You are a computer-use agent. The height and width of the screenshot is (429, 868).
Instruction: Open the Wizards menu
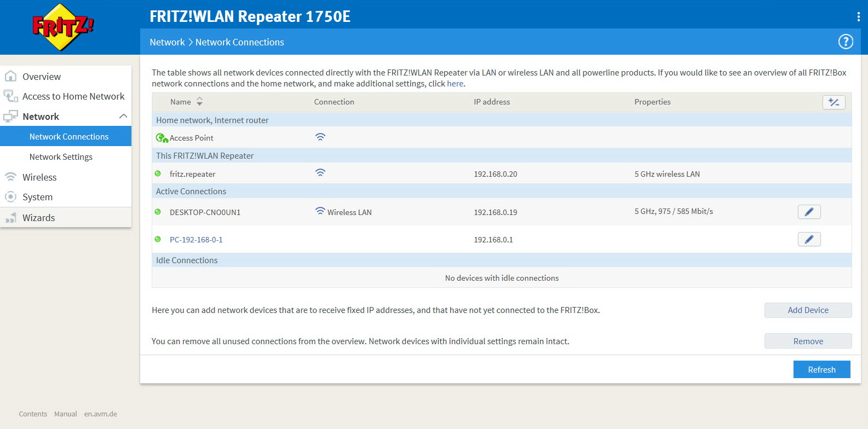point(38,218)
